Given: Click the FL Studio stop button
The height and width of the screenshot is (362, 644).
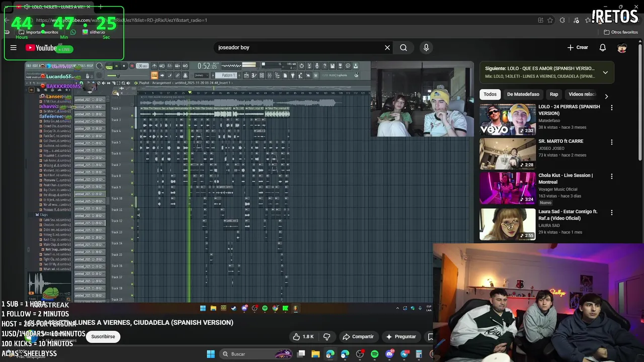Looking at the screenshot, I should pos(124,65).
